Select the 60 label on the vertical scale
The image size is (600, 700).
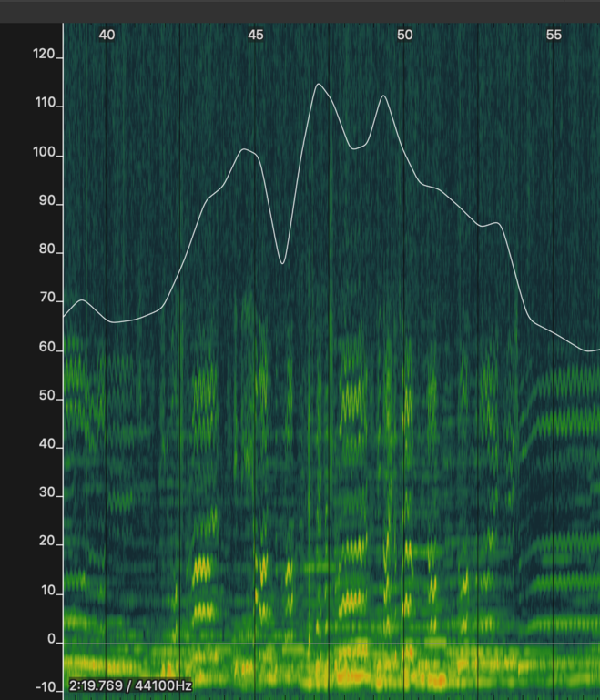coord(46,349)
